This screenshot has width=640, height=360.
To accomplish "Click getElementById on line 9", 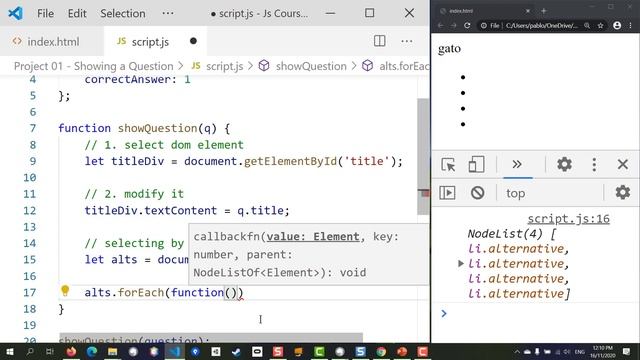I will coord(291,161).
